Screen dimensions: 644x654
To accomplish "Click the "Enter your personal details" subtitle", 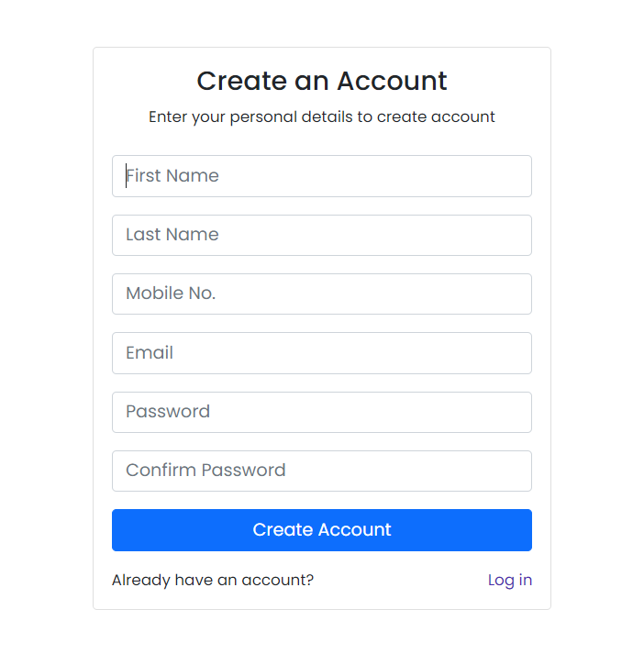I will tap(322, 117).
